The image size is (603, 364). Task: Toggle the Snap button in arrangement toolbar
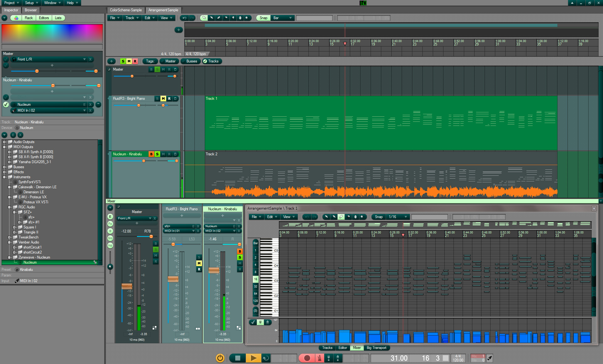click(x=263, y=18)
